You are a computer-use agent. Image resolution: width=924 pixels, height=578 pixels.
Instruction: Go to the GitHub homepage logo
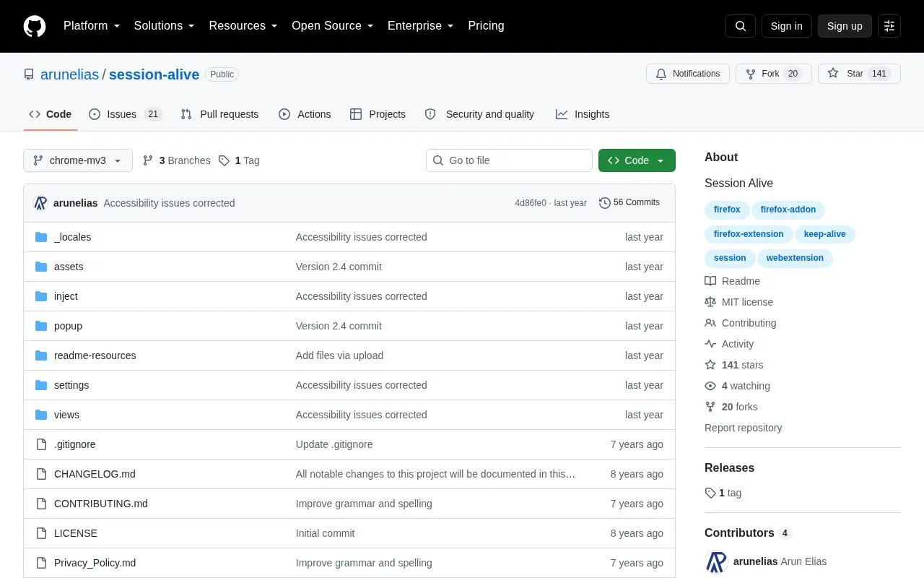point(35,26)
